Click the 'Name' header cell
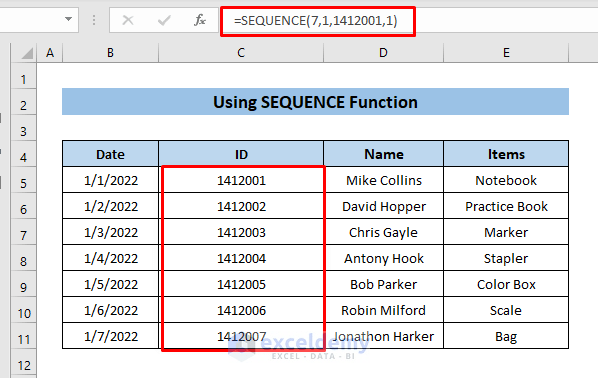The height and width of the screenshot is (378, 598). [383, 154]
